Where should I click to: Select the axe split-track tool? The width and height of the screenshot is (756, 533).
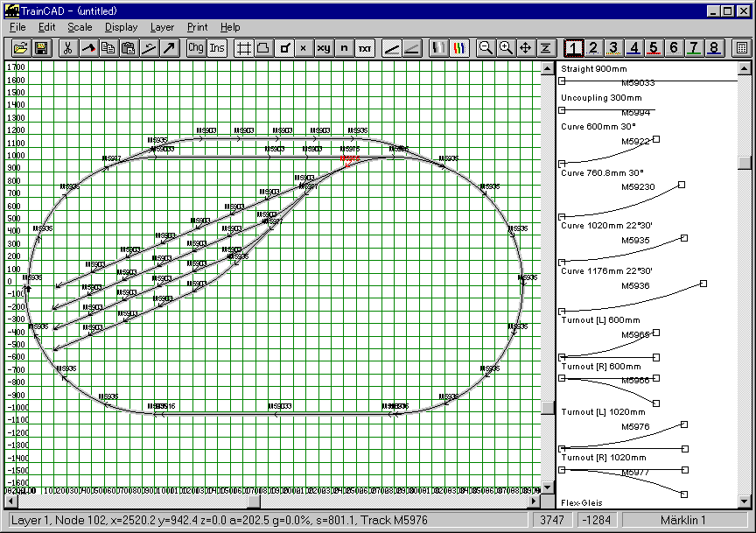click(x=88, y=48)
